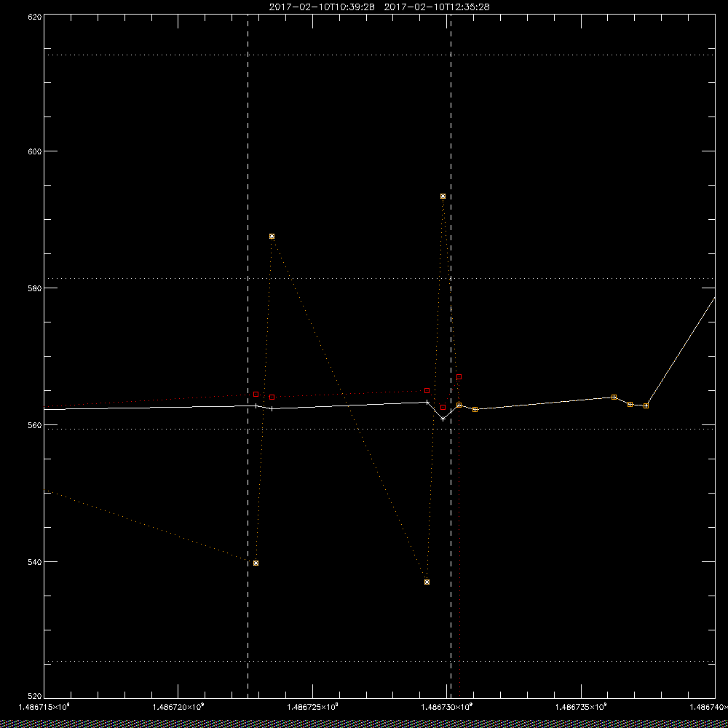This screenshot has width=728, height=728.
Task: Select the orange marker at the 564 peak before the final rise
Action: [x=614, y=397]
